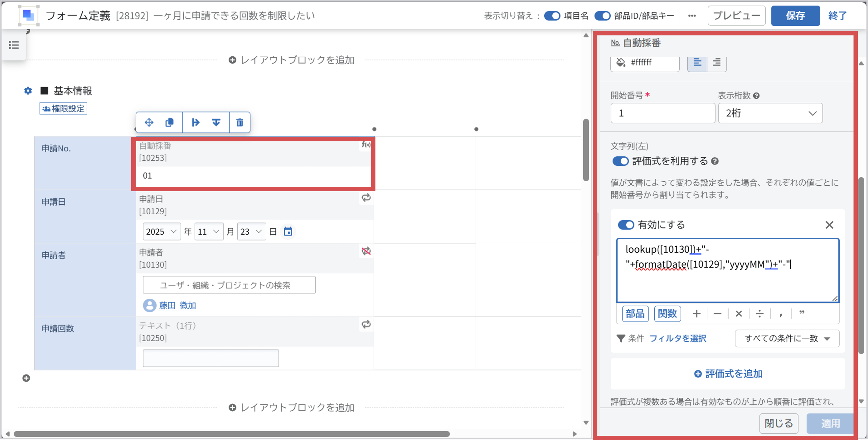Click the 適用 button
Image resolution: width=868 pixels, height=440 pixels.
click(x=830, y=423)
